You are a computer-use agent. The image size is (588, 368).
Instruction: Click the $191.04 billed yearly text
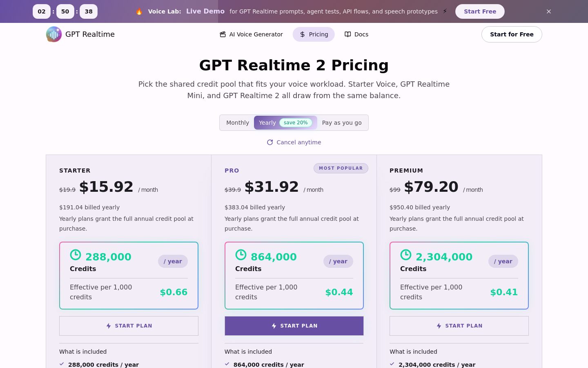coord(89,207)
